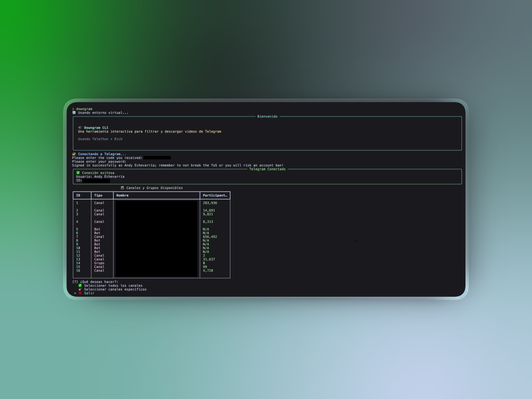532x399 pixels.
Task: Click the redacted code after 'code you received'
Action: [157, 158]
